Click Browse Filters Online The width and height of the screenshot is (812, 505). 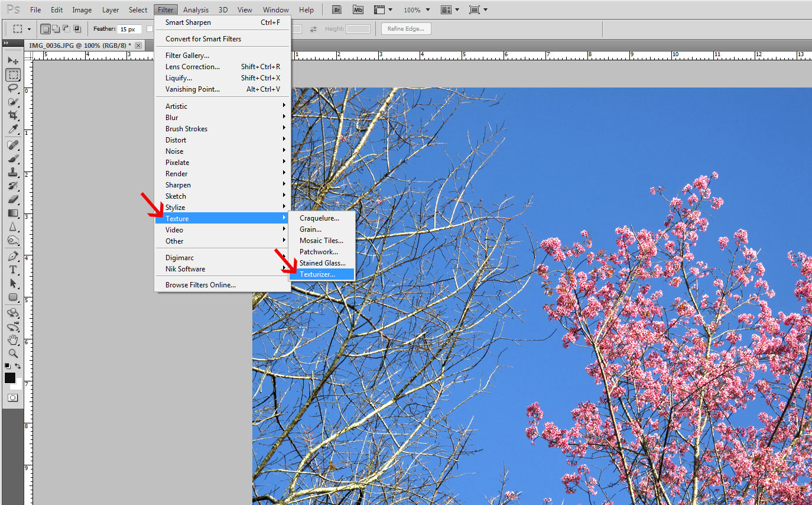coord(200,285)
